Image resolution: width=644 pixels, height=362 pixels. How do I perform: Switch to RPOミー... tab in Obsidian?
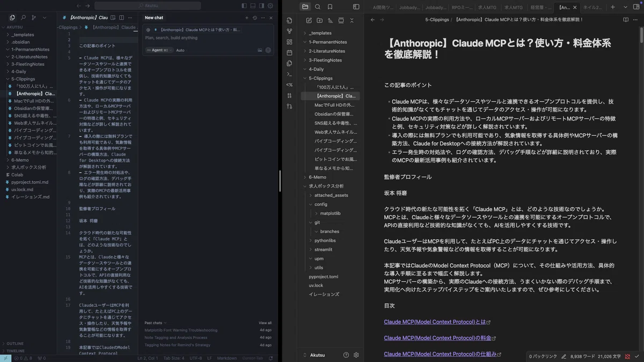tap(462, 7)
